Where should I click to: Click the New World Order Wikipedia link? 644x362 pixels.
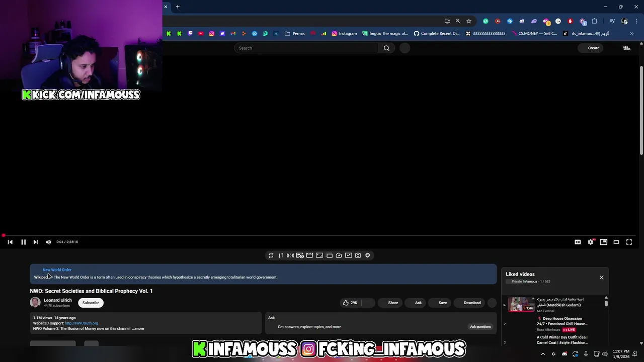57,270
